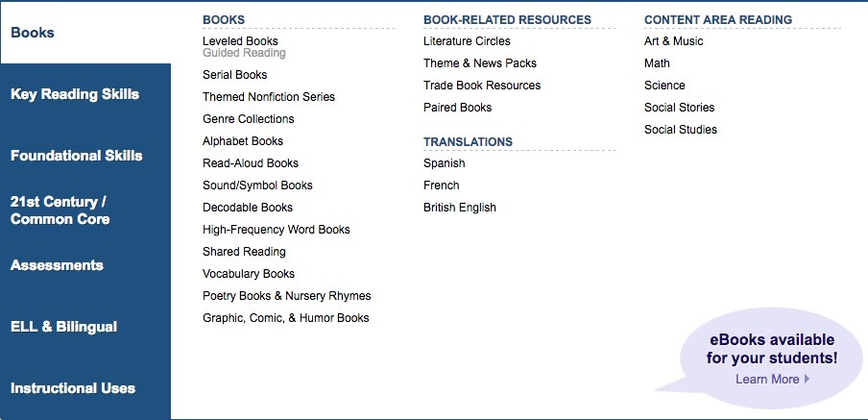Select High-Frequency Word Books link
Viewport: 868px width, 420px height.
click(x=276, y=230)
